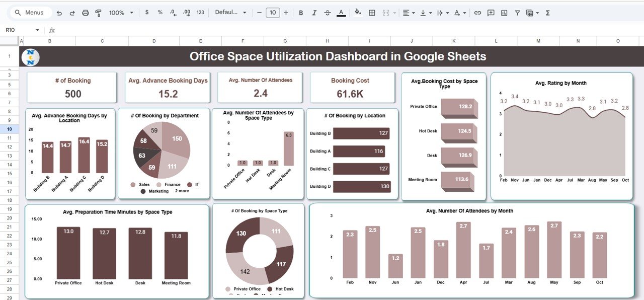Click the borders icon
Screen dimensions: 644x300
(x=372, y=13)
